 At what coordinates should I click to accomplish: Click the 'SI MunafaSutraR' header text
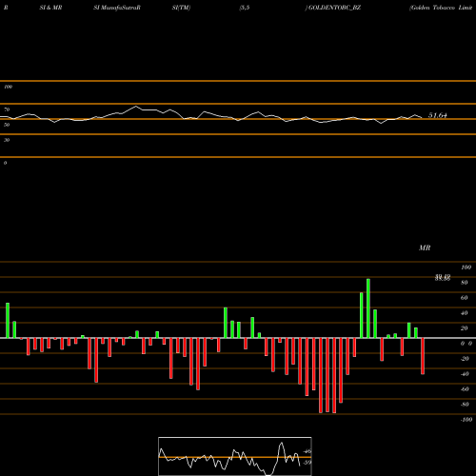click(x=117, y=8)
